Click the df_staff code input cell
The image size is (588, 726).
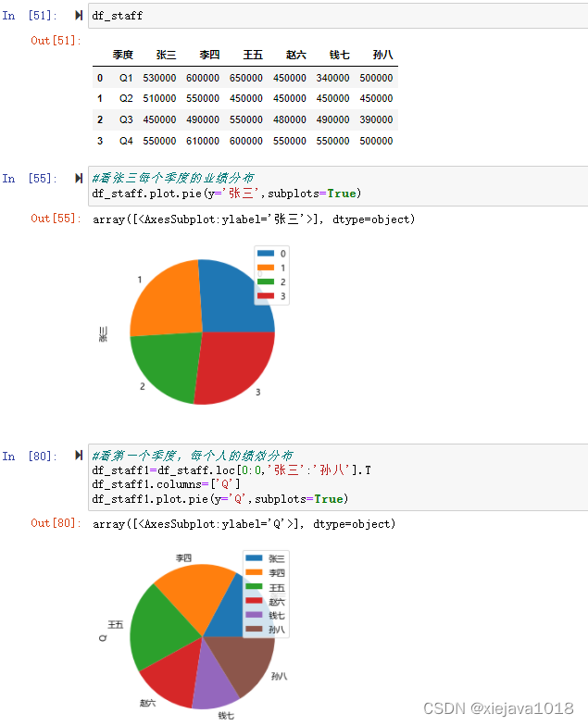click(x=338, y=16)
